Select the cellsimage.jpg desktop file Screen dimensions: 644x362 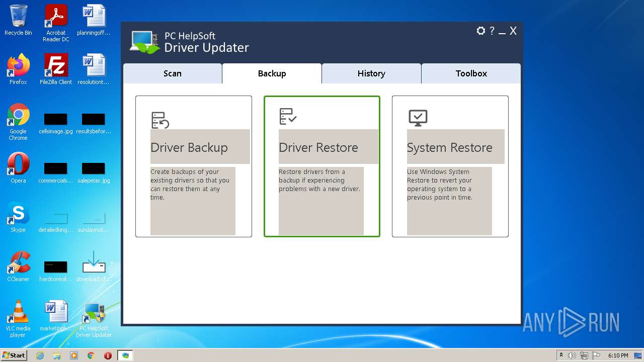coord(56,124)
